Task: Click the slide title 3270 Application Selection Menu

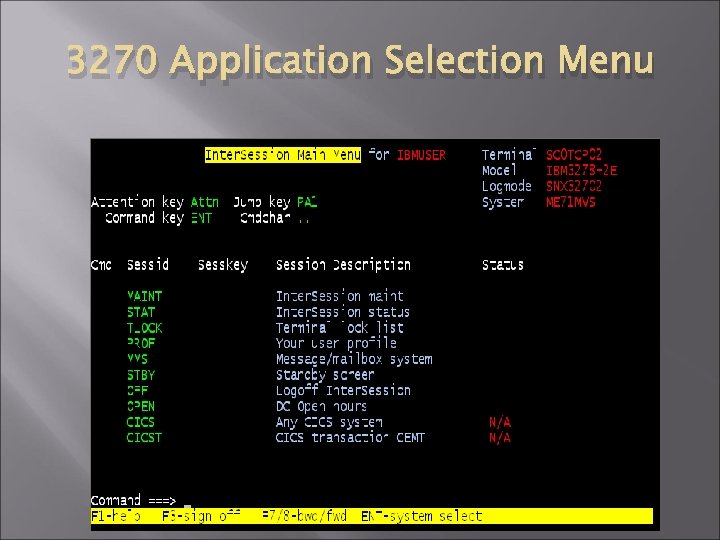Action: click(360, 60)
